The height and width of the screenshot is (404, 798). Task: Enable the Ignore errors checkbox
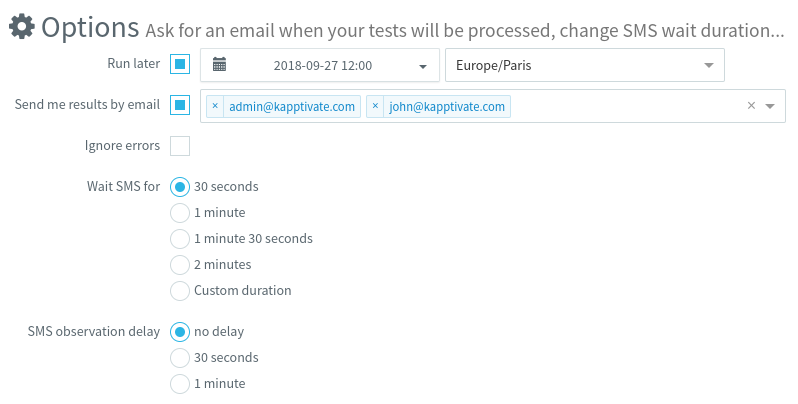180,146
